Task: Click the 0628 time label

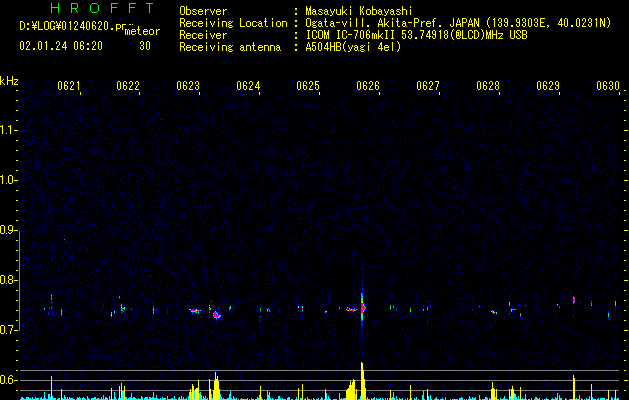Action: click(x=488, y=86)
